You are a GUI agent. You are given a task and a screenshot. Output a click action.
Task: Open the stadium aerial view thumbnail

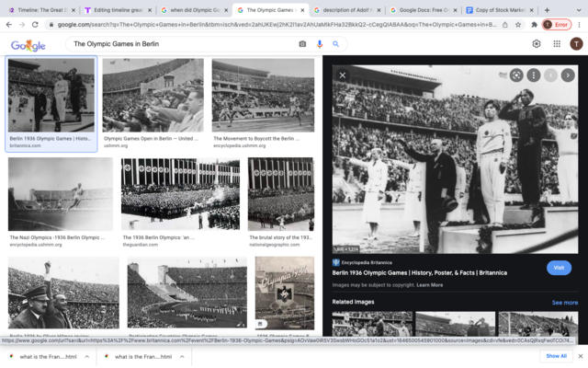187,293
